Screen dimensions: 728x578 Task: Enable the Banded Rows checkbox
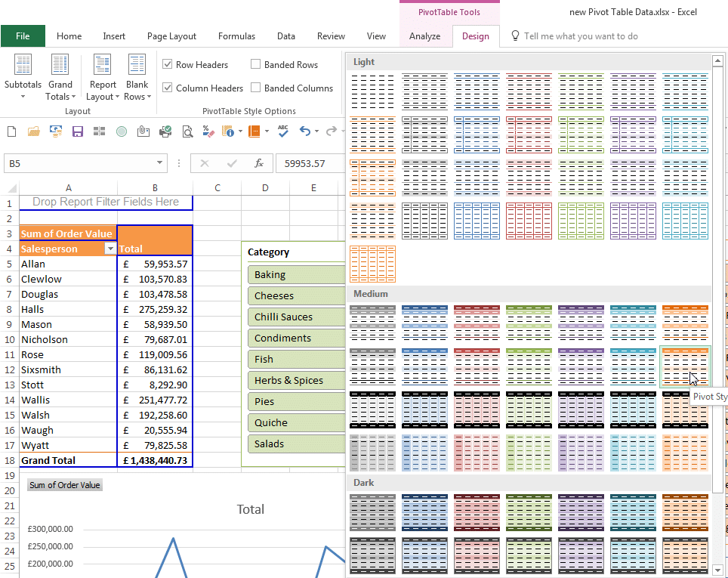click(256, 65)
